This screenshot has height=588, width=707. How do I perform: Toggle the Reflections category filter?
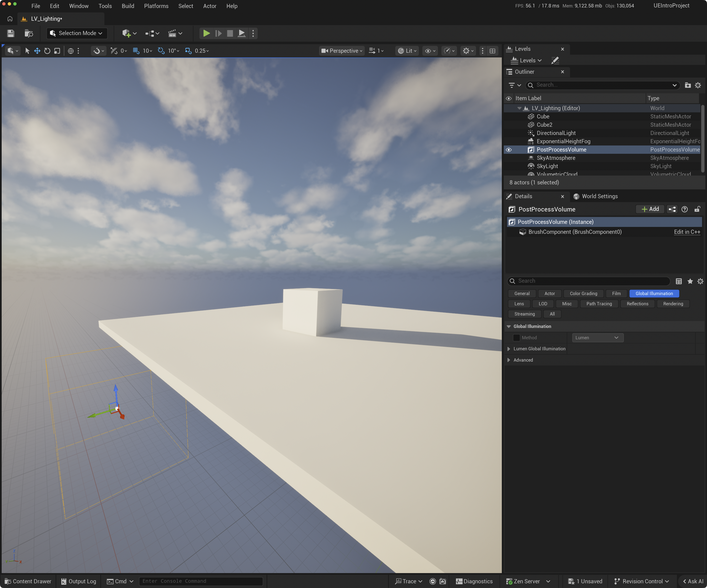tap(637, 304)
